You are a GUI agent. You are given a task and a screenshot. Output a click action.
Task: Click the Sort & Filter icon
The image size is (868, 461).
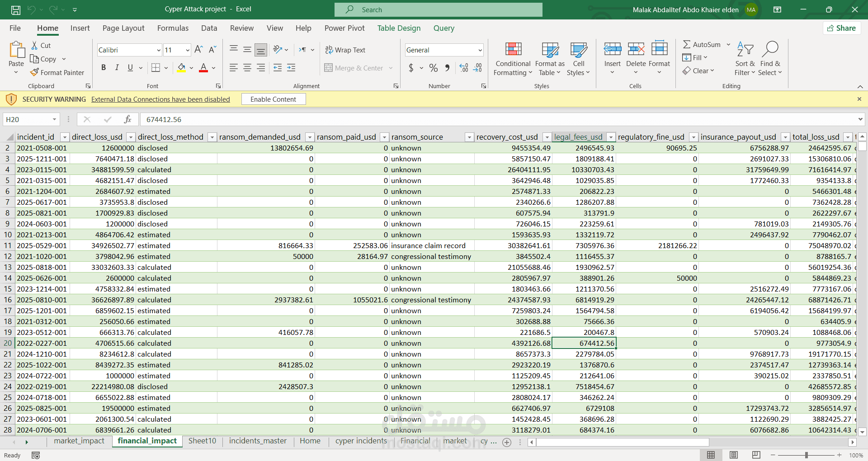(745, 49)
